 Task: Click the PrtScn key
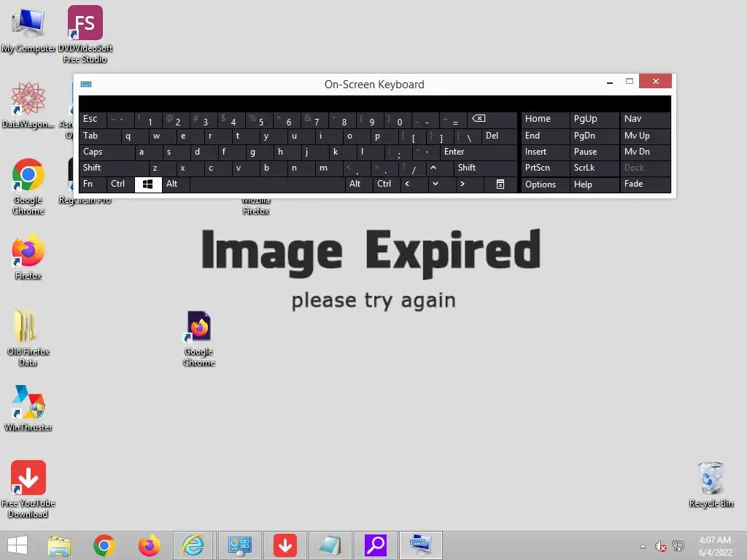point(545,168)
